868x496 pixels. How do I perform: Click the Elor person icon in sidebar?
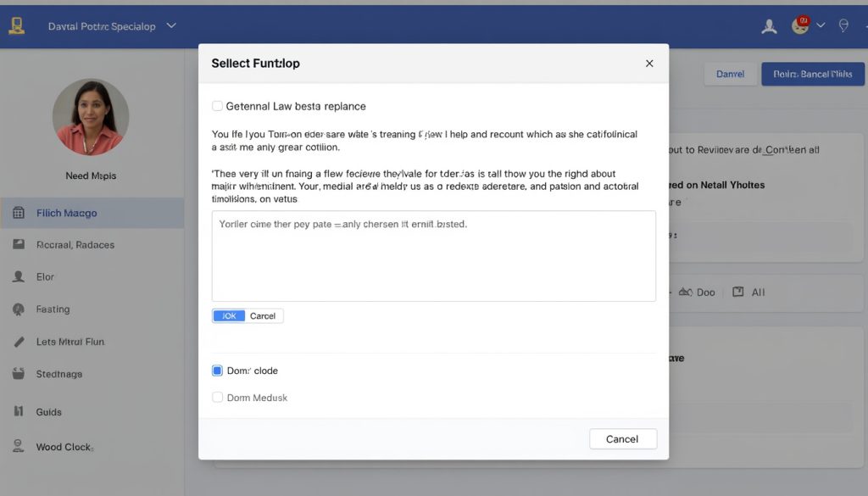(x=19, y=276)
